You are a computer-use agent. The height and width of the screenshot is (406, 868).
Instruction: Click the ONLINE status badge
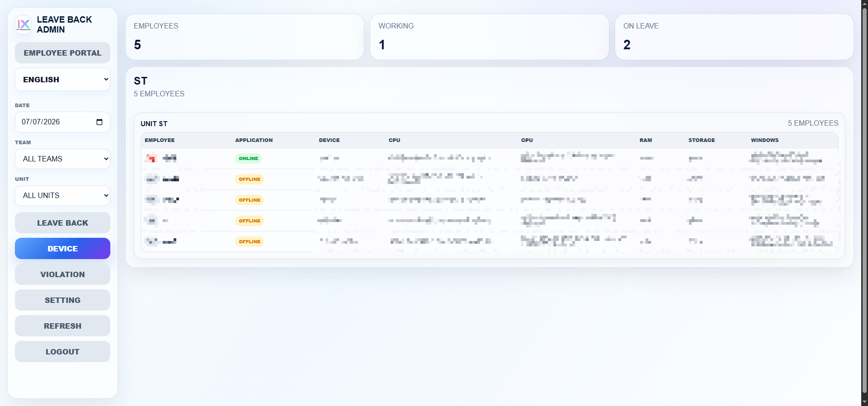[249, 159]
